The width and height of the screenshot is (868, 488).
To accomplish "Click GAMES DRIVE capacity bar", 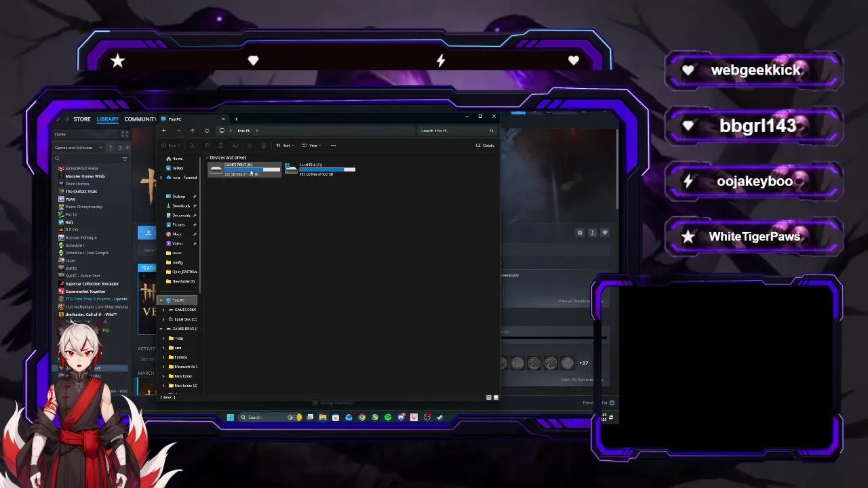I will click(x=252, y=169).
